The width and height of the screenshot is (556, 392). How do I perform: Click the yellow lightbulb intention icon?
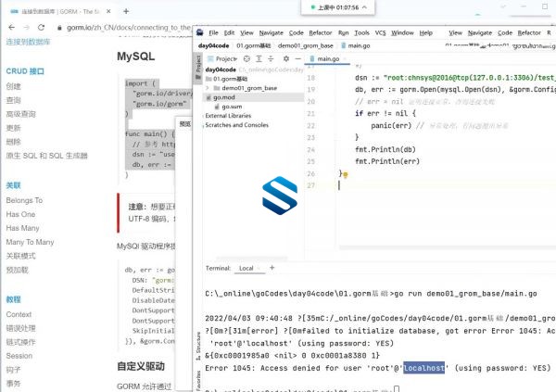point(346,175)
